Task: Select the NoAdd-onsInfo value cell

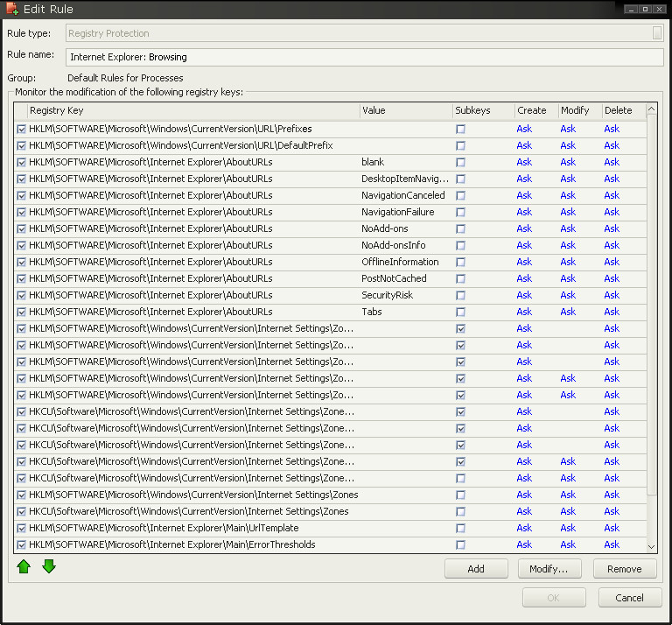Action: tap(393, 246)
